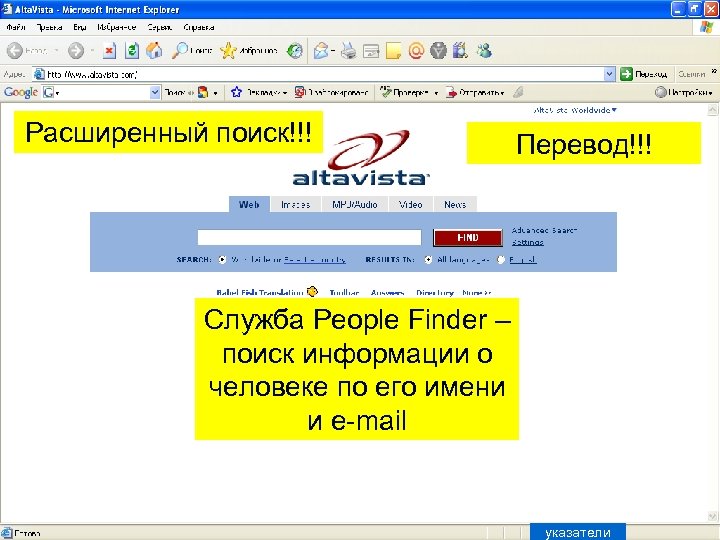Click the Send to button in Google toolbar

[x=475, y=92]
